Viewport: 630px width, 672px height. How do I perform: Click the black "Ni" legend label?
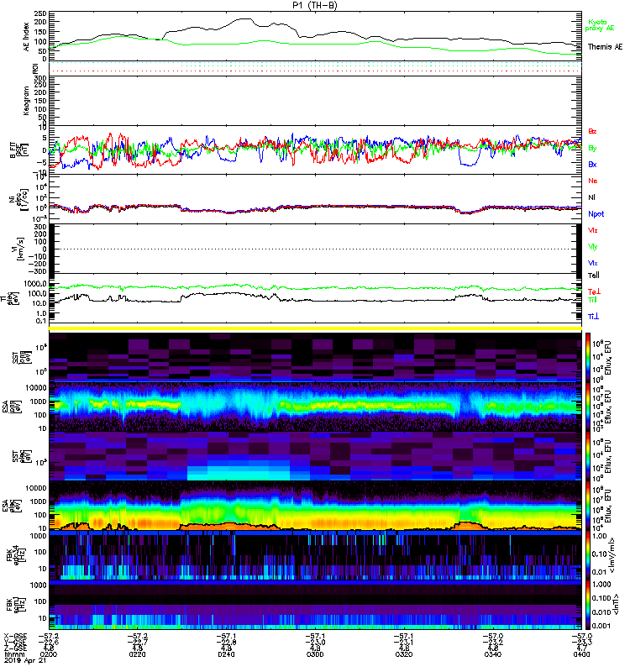tap(591, 197)
